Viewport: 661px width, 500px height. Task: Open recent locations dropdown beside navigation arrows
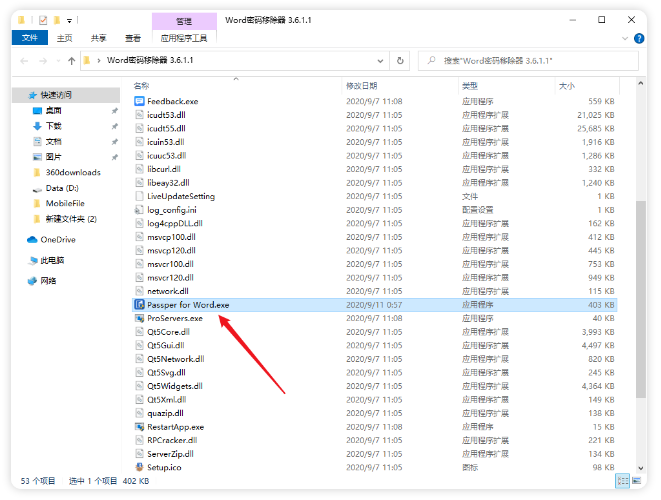click(57, 61)
